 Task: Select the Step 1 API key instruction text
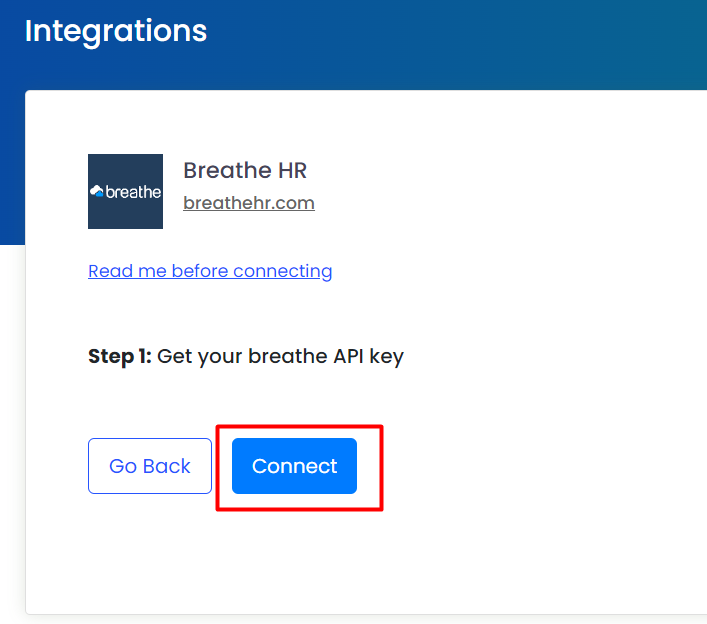pyautogui.click(x=246, y=357)
